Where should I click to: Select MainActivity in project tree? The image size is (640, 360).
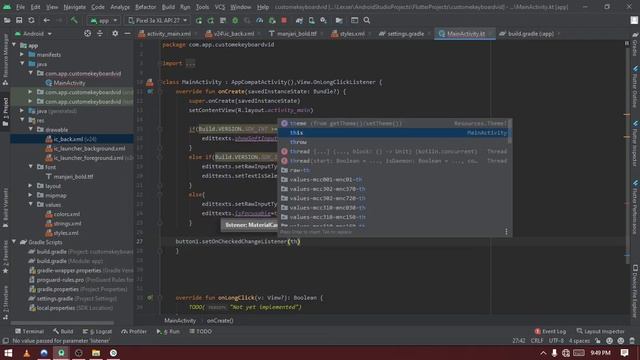[65, 83]
